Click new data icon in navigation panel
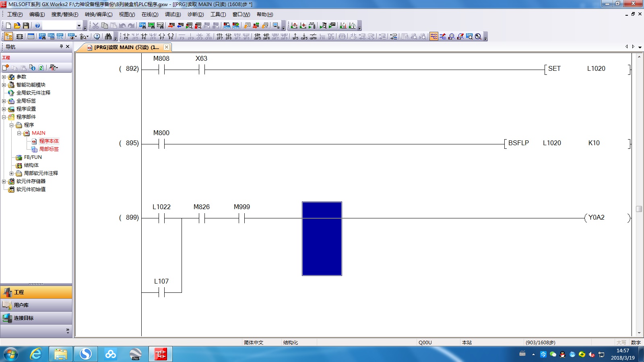644x362 pixels. [6, 68]
